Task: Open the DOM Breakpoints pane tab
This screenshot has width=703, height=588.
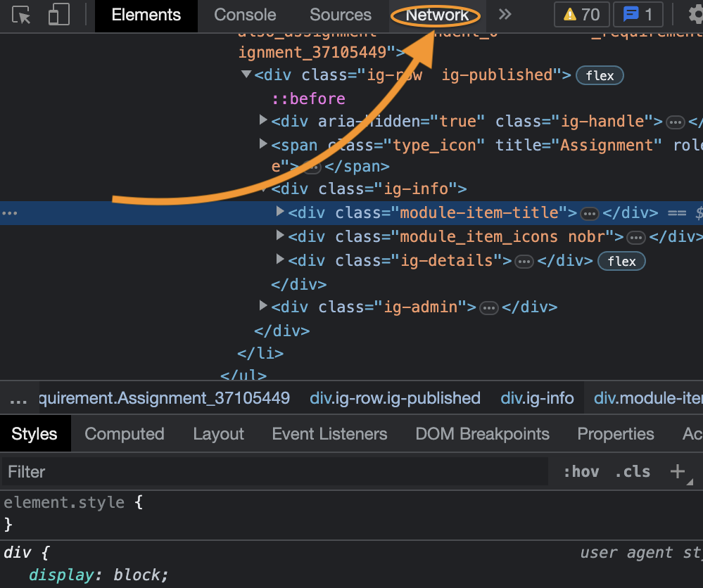Action: (483, 433)
